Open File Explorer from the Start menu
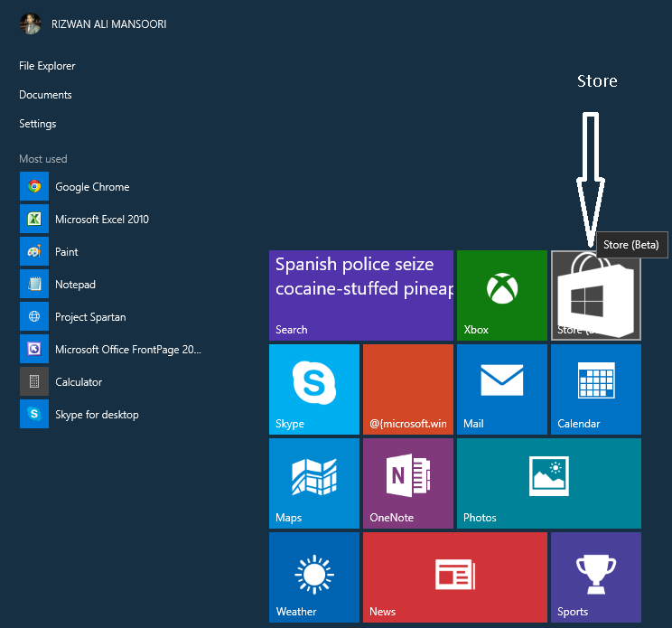The height and width of the screenshot is (628, 672). [47, 66]
